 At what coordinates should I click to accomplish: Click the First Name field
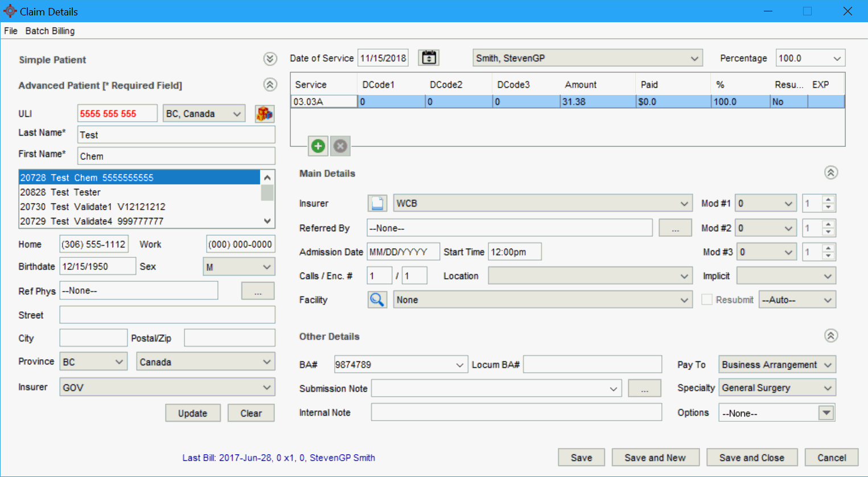176,156
